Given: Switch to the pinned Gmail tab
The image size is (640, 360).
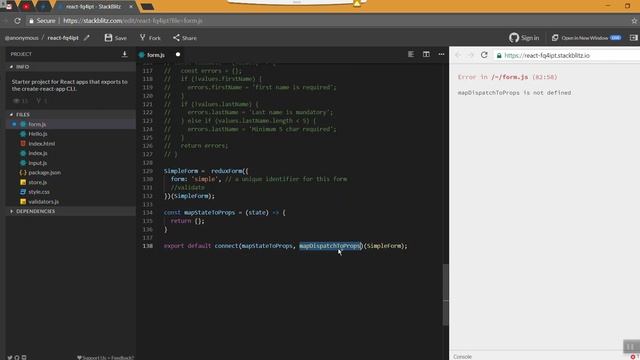Looking at the screenshot, I should point(9,7).
